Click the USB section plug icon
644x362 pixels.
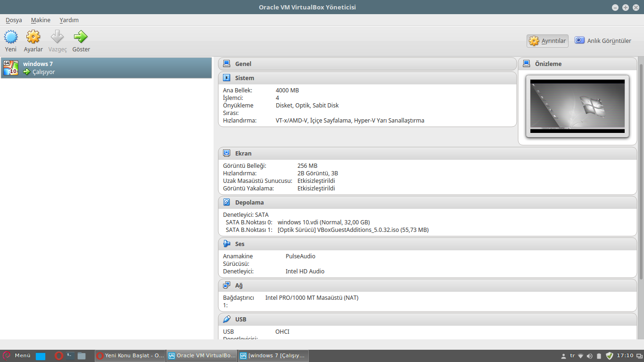(227, 319)
